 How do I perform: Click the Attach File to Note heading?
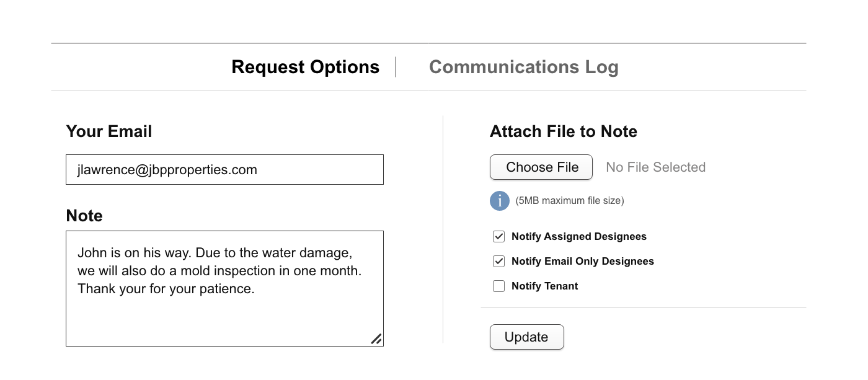point(563,131)
